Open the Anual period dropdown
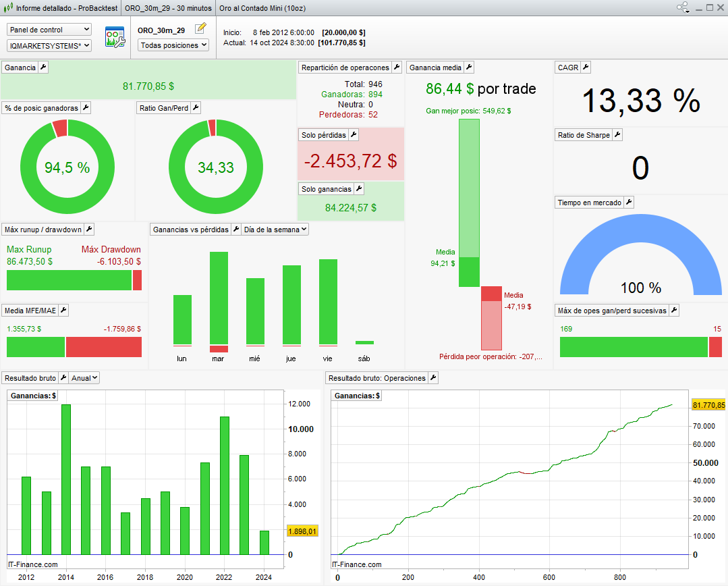The width and height of the screenshot is (728, 586). [84, 378]
